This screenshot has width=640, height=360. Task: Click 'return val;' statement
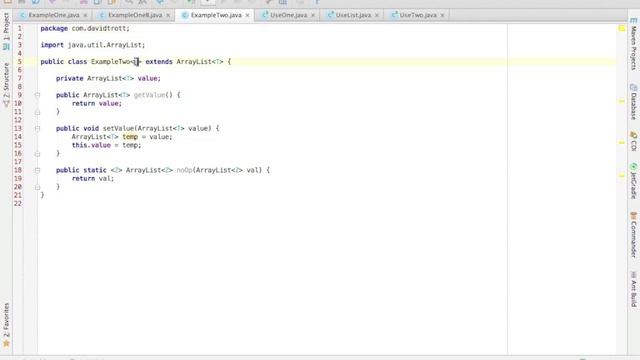(x=93, y=179)
